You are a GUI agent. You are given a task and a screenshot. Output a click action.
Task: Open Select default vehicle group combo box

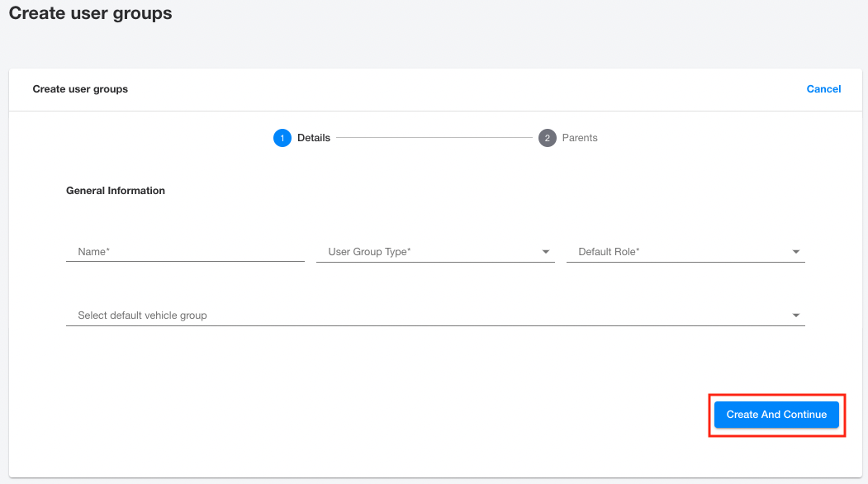point(436,316)
